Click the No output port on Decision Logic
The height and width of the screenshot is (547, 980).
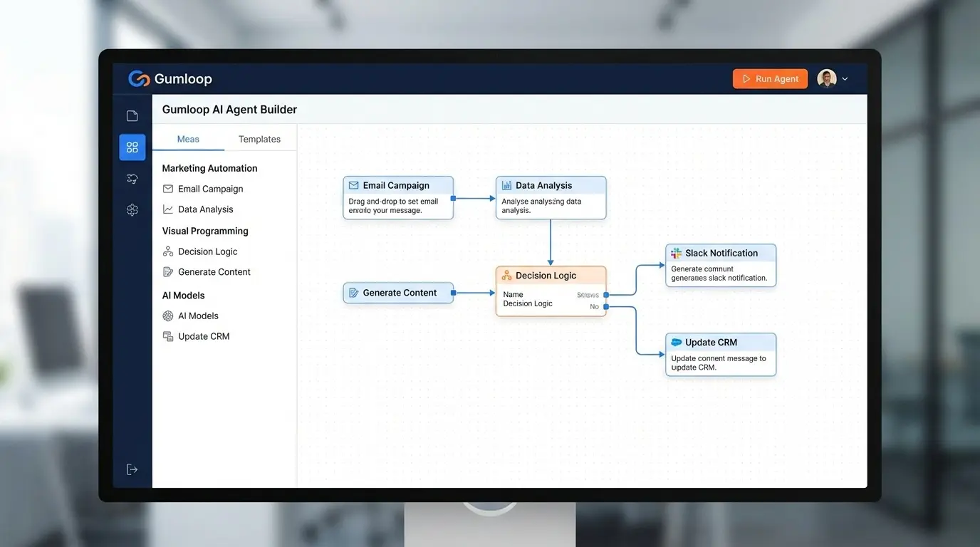click(605, 307)
